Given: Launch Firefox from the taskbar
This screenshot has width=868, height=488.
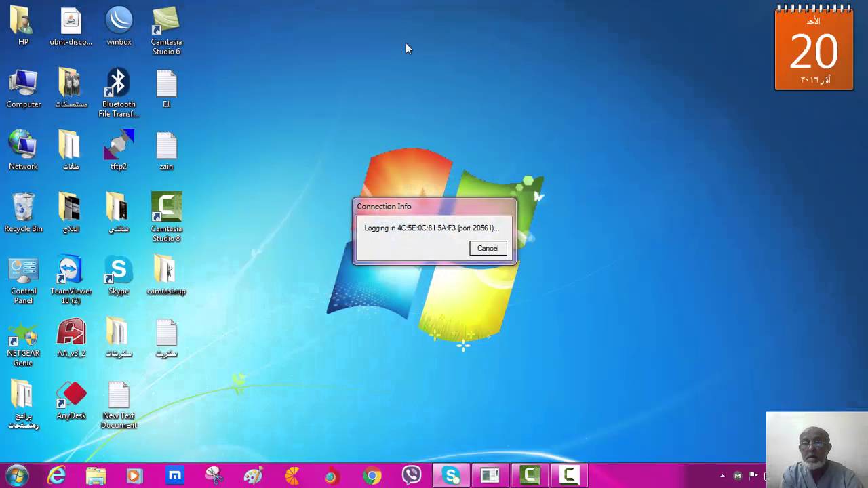Looking at the screenshot, I should [x=331, y=476].
